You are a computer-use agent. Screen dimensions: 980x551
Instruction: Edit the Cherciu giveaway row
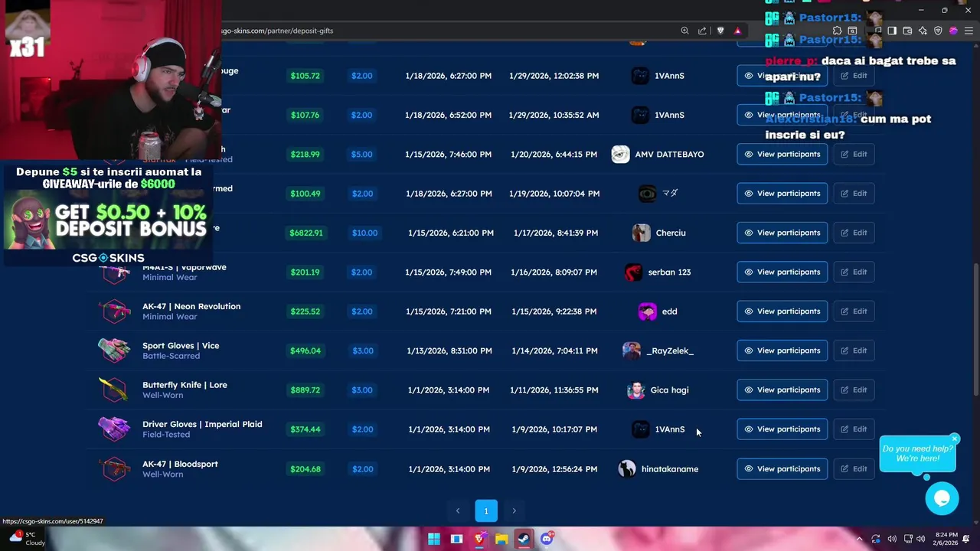click(854, 233)
